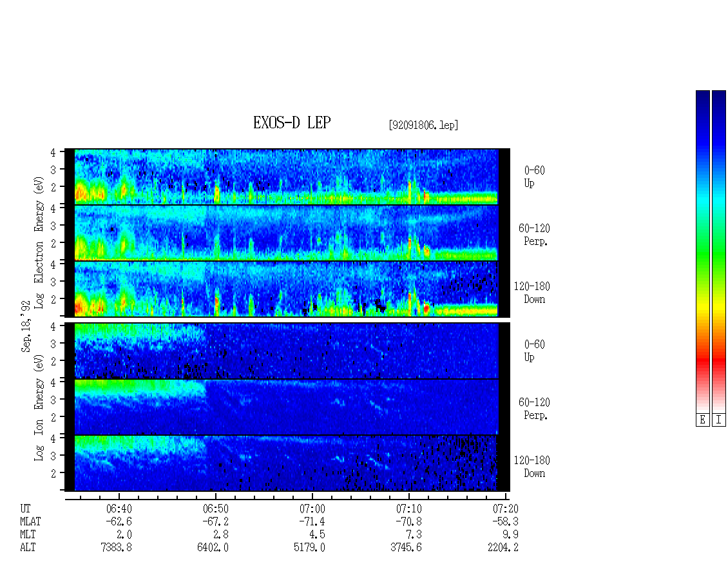Click the electron color bar labeled E
728x564 pixels.
coord(702,251)
